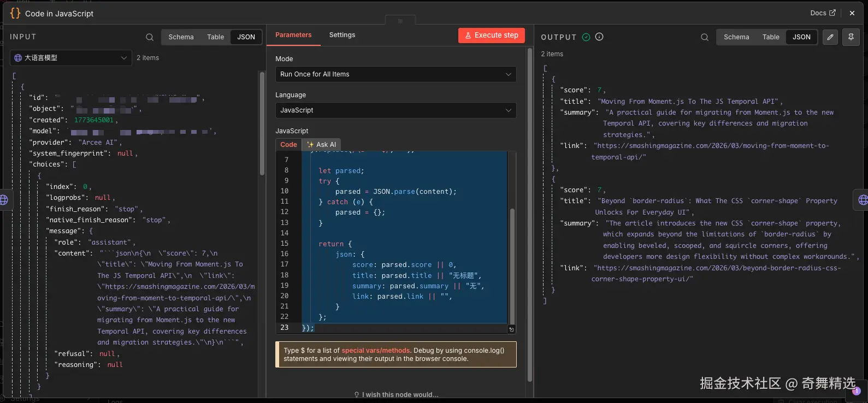Click the code editor expand corner icon
Screen dimensions: 868x403
(x=511, y=329)
